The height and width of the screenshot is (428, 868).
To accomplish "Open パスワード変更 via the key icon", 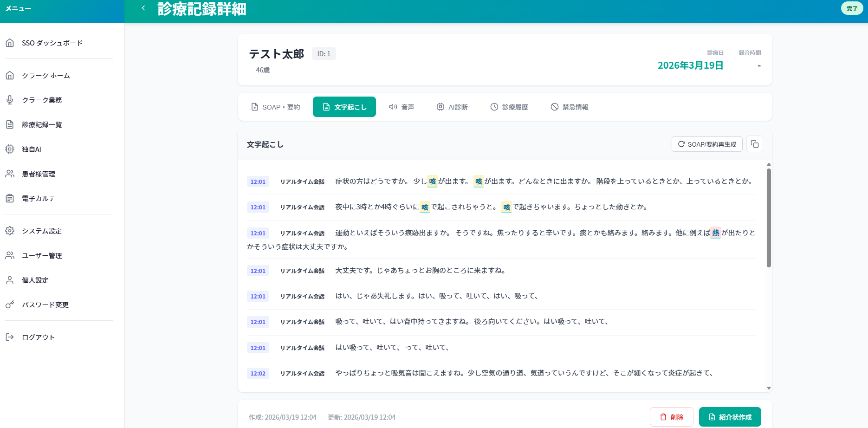I will point(45,305).
